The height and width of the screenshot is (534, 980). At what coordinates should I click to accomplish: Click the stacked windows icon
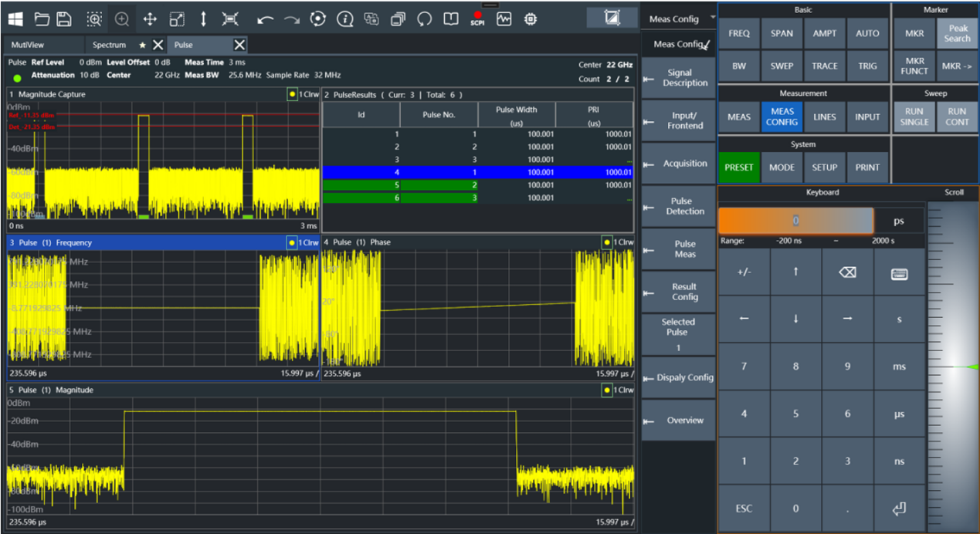click(x=398, y=19)
